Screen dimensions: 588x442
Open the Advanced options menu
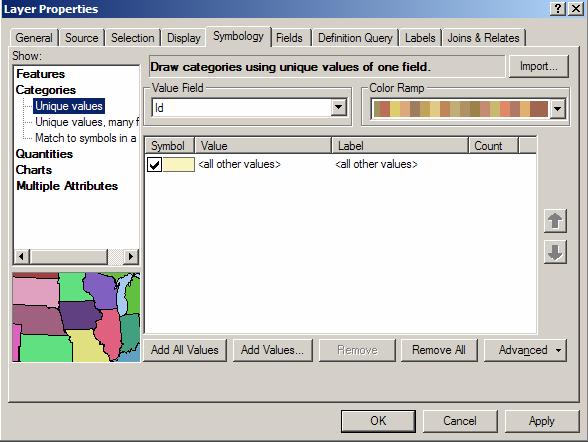pos(525,350)
